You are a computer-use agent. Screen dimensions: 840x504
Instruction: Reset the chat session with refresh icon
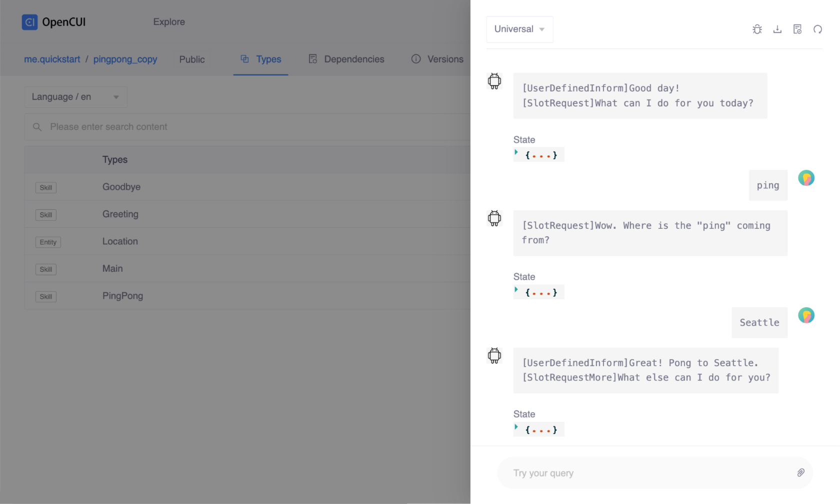click(817, 29)
